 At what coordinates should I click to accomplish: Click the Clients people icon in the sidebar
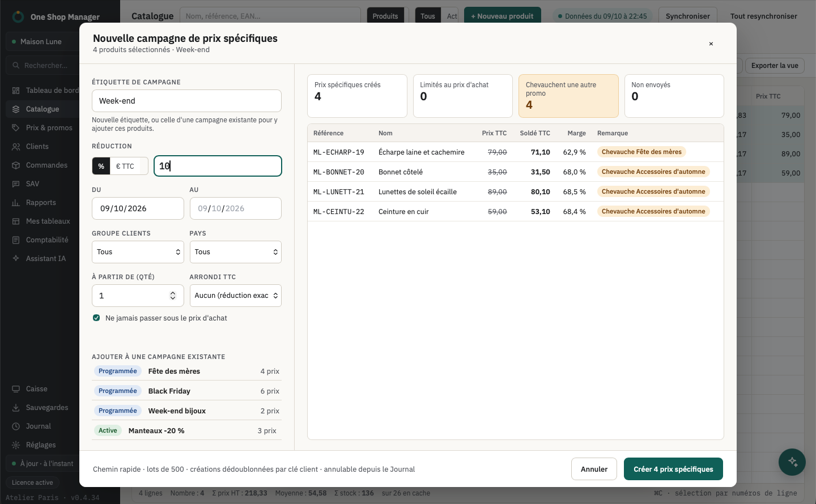[16, 147]
